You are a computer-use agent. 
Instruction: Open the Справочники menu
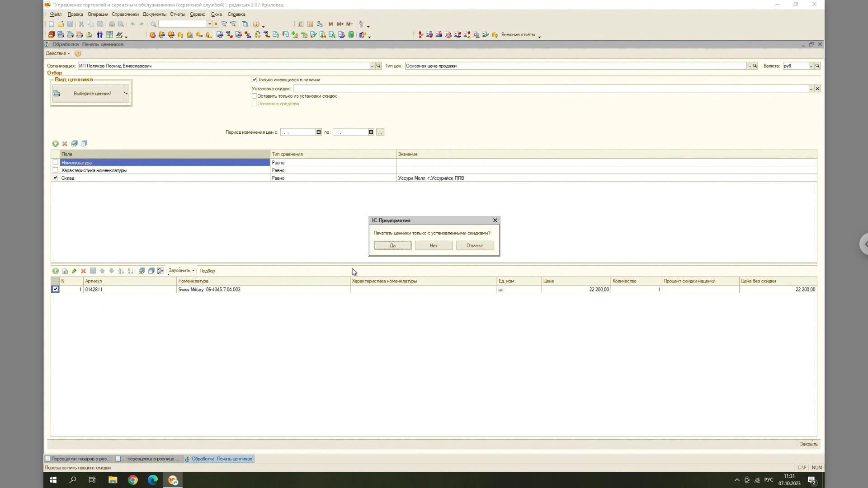[x=125, y=14]
